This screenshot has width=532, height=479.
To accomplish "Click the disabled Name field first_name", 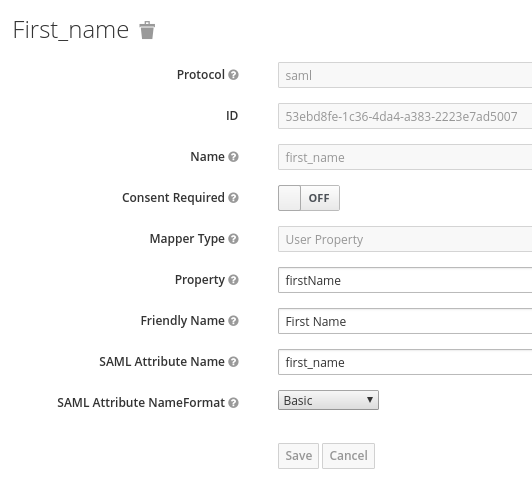I will (405, 157).
